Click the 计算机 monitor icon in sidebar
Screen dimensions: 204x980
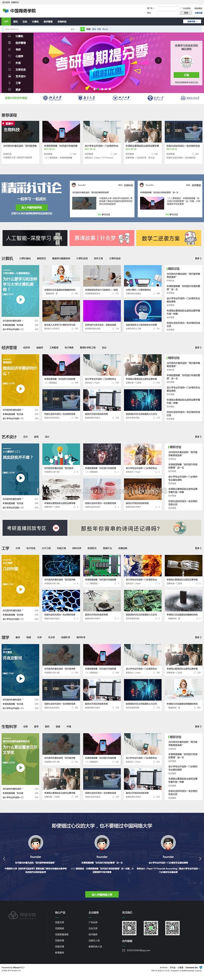[10, 36]
